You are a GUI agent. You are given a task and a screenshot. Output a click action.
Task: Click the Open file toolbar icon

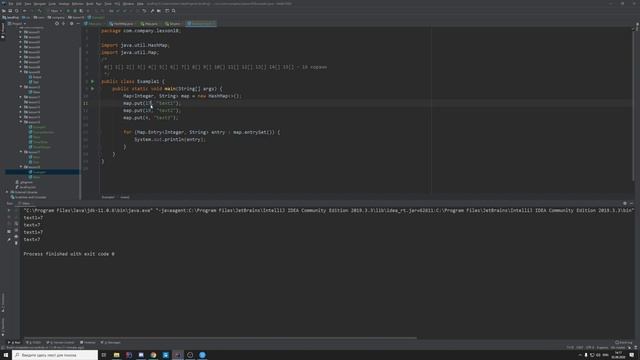(4, 11)
